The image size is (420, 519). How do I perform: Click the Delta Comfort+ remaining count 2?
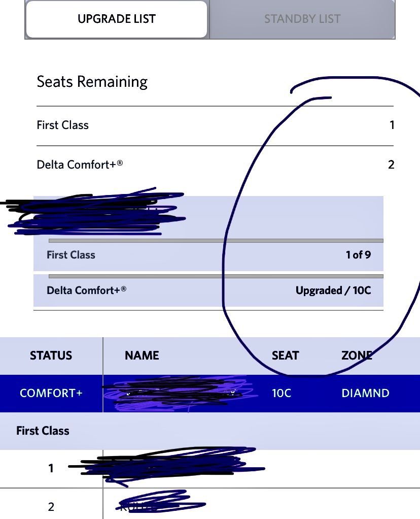click(x=391, y=165)
